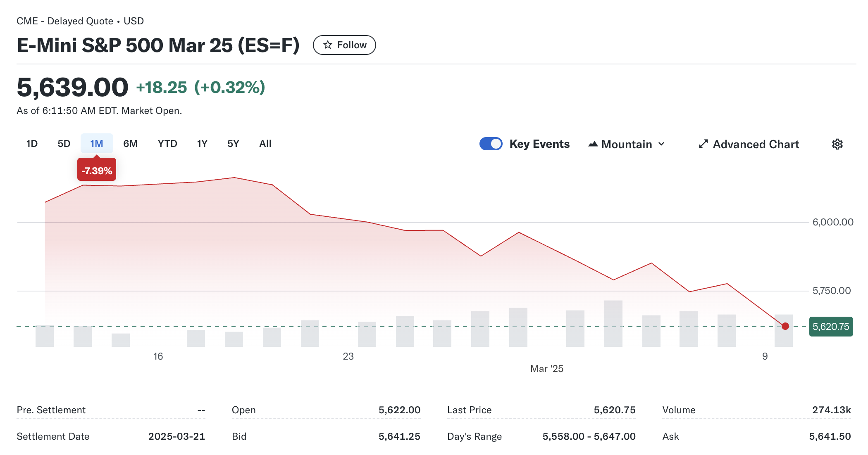
Task: Click the Advanced Chart expand arrow icon
Action: pos(703,144)
